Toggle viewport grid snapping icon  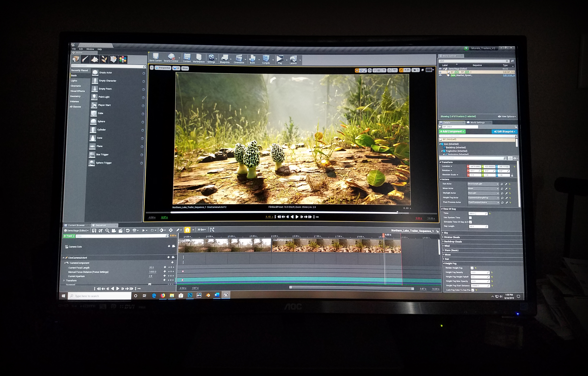click(379, 70)
